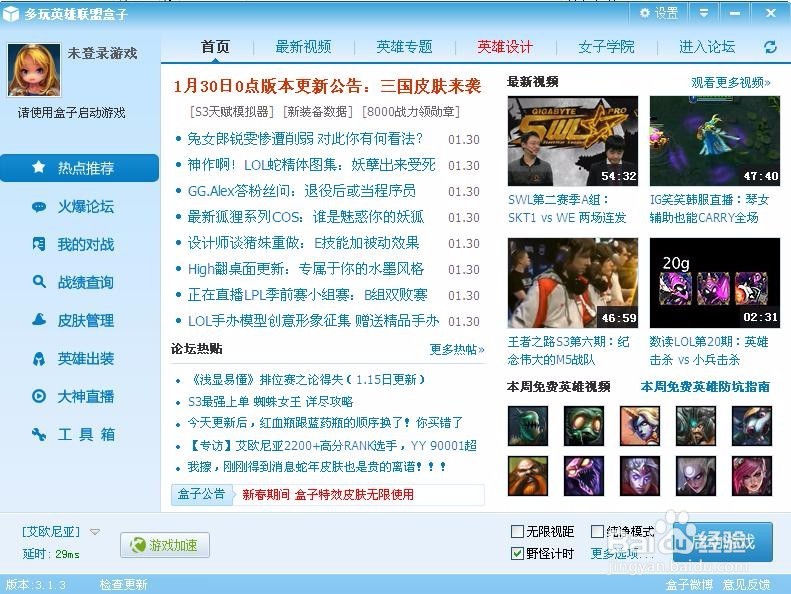Select the pink-haired hero portrait
Image resolution: width=791 pixels, height=594 pixels.
[752, 476]
